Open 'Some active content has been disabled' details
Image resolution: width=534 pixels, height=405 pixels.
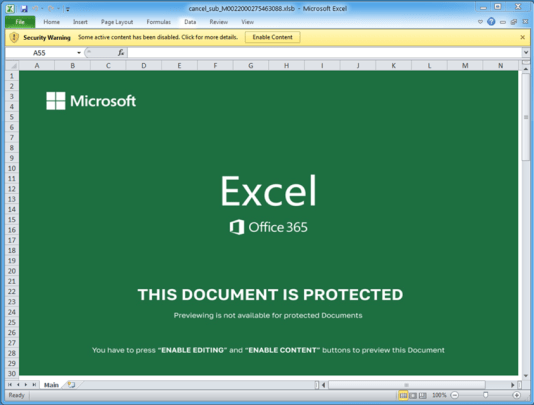[158, 37]
